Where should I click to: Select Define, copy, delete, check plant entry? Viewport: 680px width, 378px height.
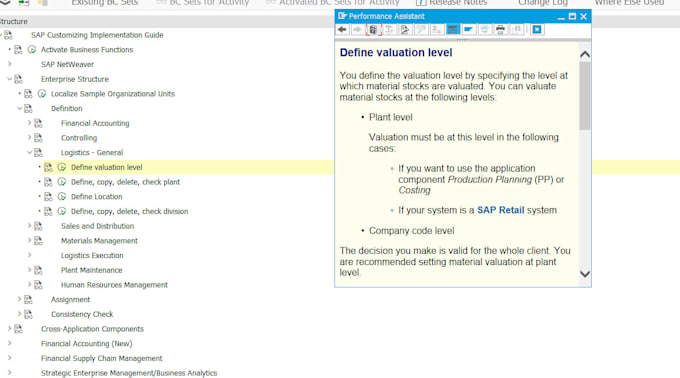coord(125,182)
